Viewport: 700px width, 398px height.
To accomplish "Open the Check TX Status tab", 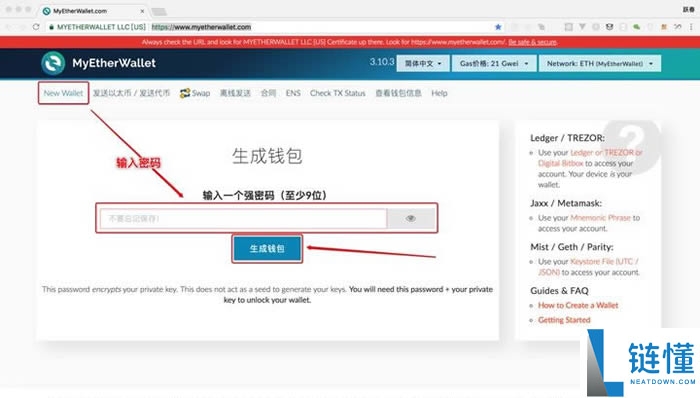I will click(x=338, y=93).
